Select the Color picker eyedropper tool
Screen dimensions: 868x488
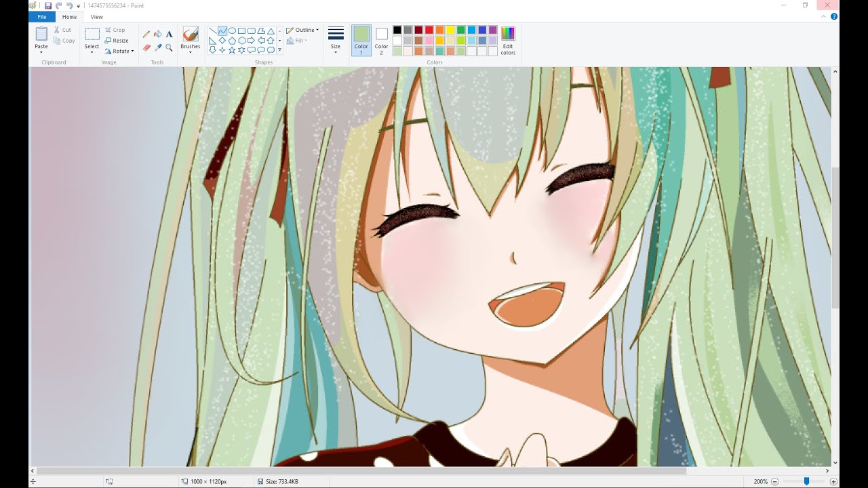click(157, 48)
